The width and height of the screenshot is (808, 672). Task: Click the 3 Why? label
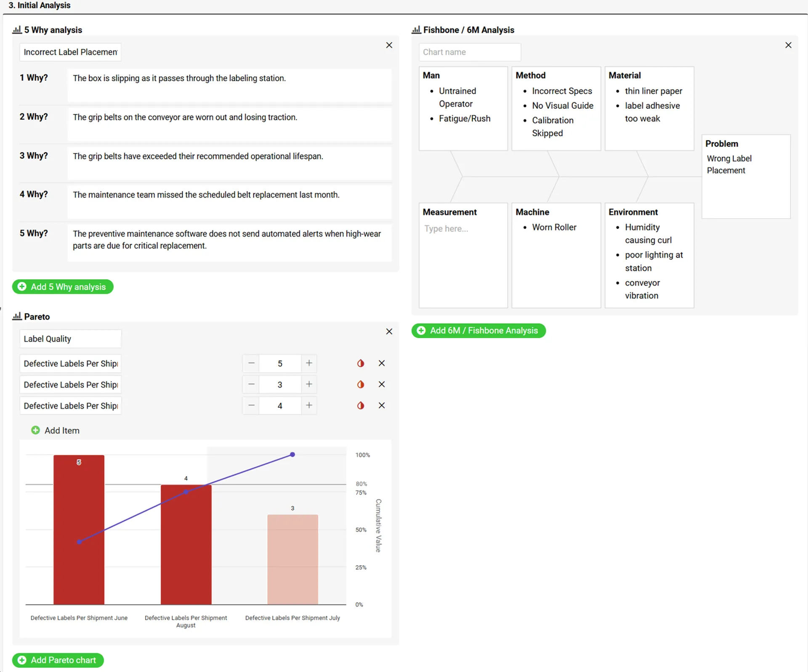(x=34, y=156)
